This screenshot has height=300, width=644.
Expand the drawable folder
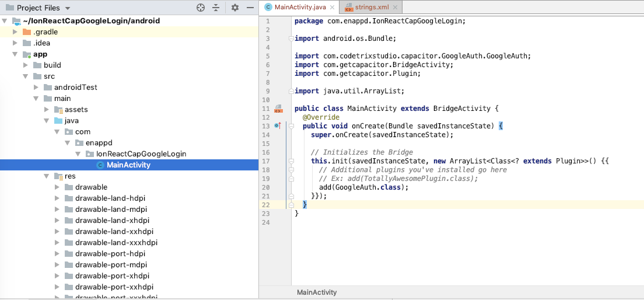(x=57, y=187)
